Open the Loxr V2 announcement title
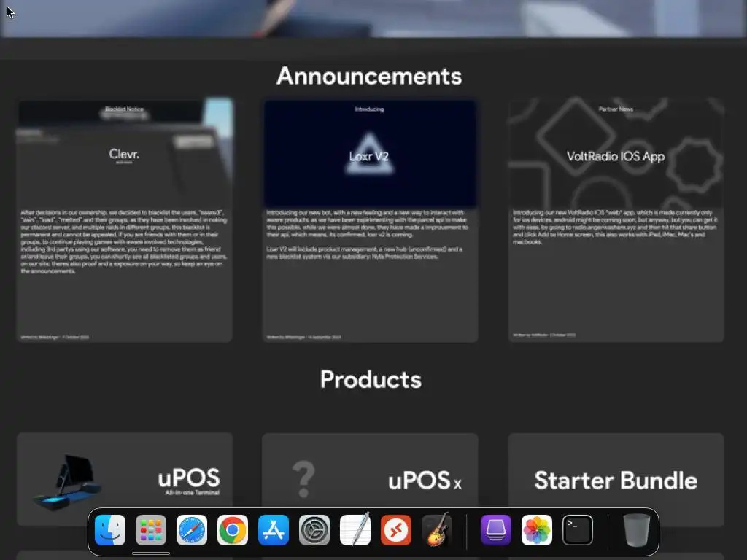747x560 pixels. (x=369, y=156)
